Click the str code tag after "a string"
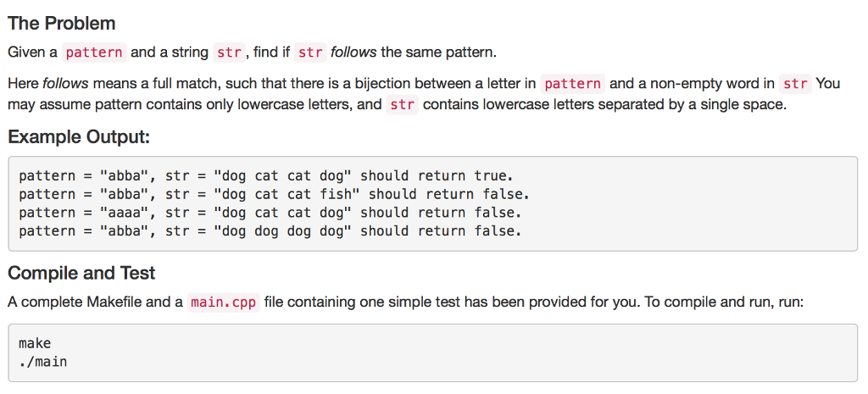 point(229,52)
